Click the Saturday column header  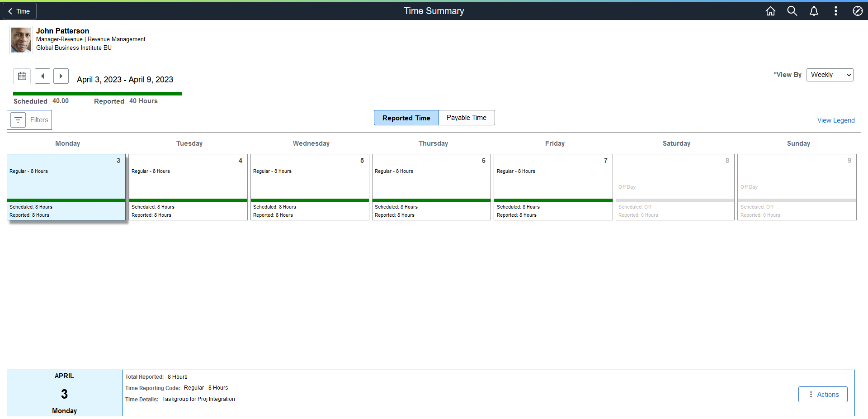pos(676,143)
